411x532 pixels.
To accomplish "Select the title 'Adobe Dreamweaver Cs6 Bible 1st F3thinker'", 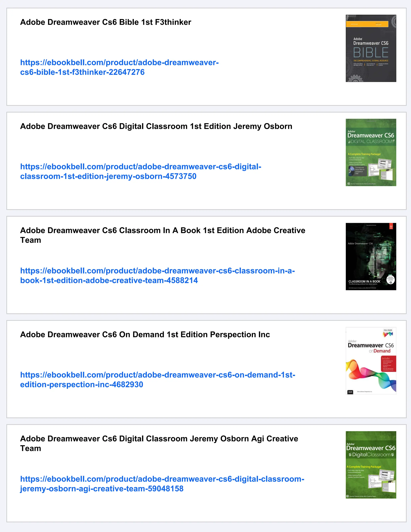I will click(x=106, y=22).
